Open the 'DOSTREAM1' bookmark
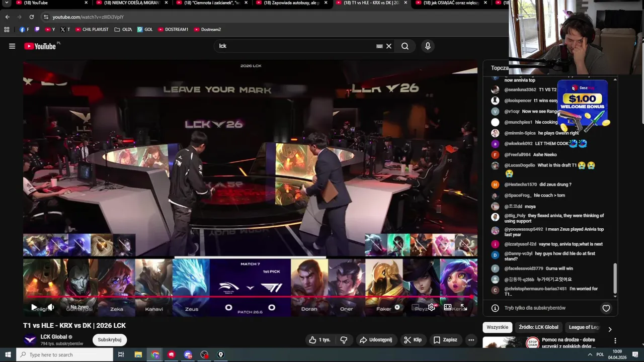 coord(173,30)
